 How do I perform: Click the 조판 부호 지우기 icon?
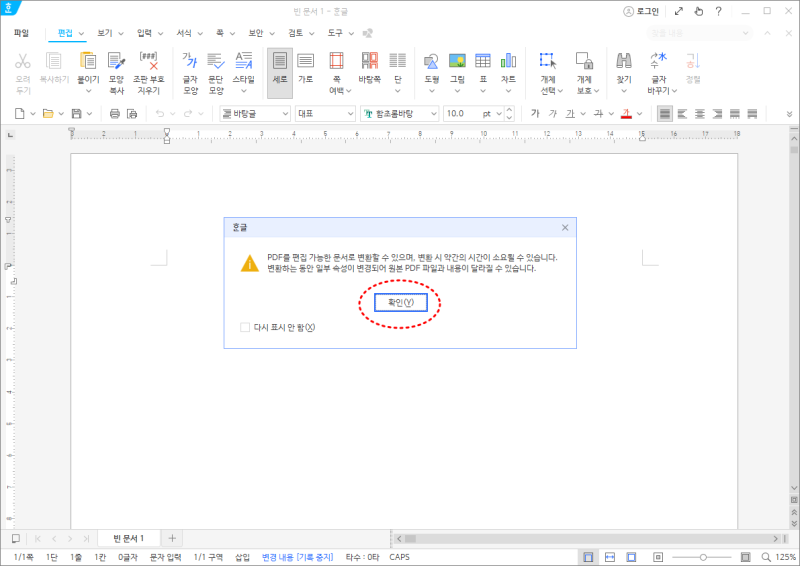pyautogui.click(x=148, y=61)
